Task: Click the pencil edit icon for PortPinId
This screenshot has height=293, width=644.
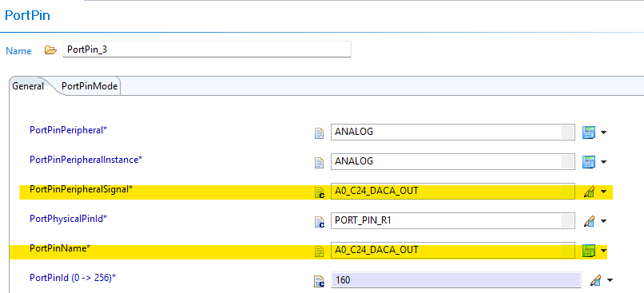Action: point(595,280)
